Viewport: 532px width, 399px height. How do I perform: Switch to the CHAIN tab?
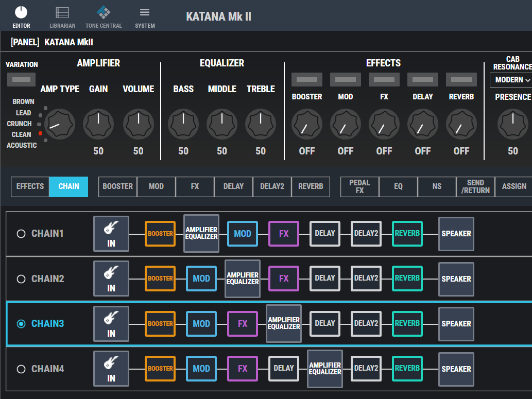click(68, 186)
